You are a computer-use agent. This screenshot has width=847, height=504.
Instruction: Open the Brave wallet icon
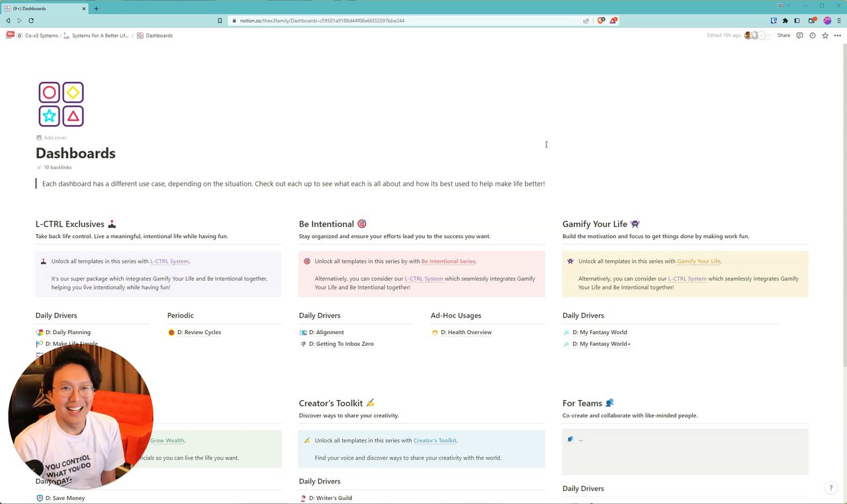click(813, 21)
